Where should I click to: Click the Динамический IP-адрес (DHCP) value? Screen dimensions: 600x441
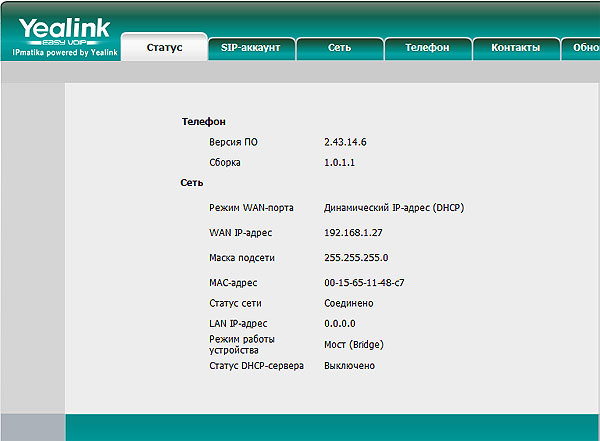click(394, 208)
